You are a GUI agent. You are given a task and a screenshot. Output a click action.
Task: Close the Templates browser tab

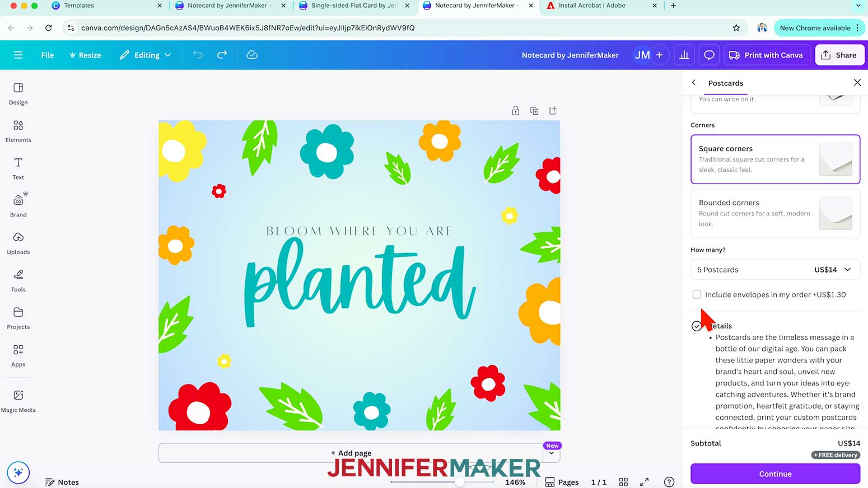[x=160, y=6]
